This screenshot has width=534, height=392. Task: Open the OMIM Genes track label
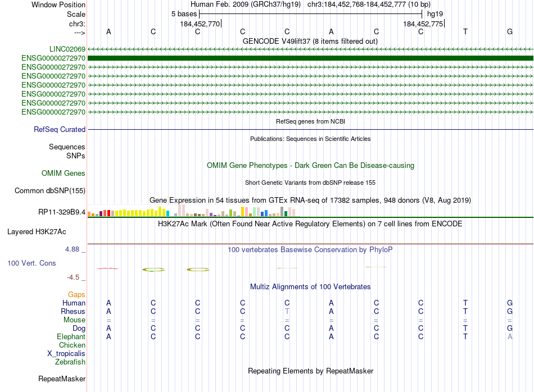pos(64,173)
